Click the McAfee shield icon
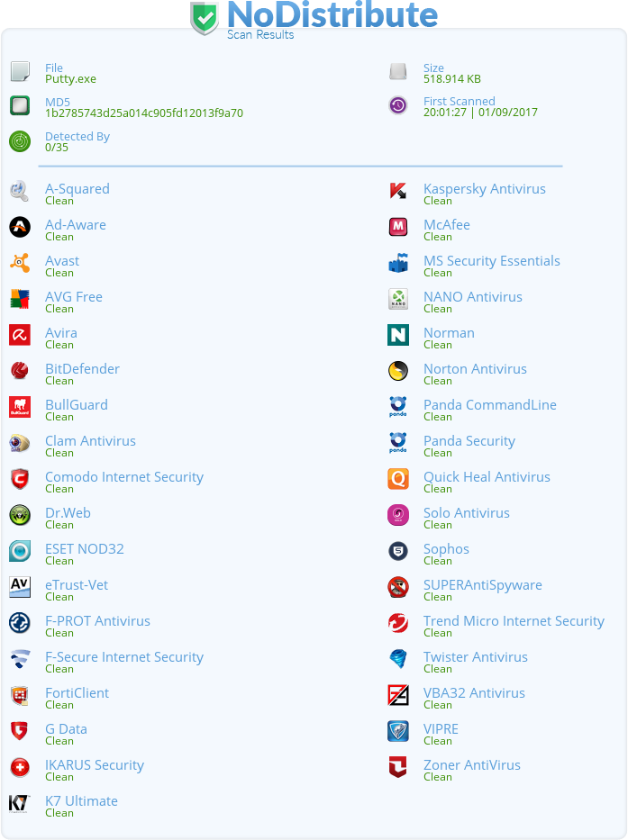 (x=398, y=227)
